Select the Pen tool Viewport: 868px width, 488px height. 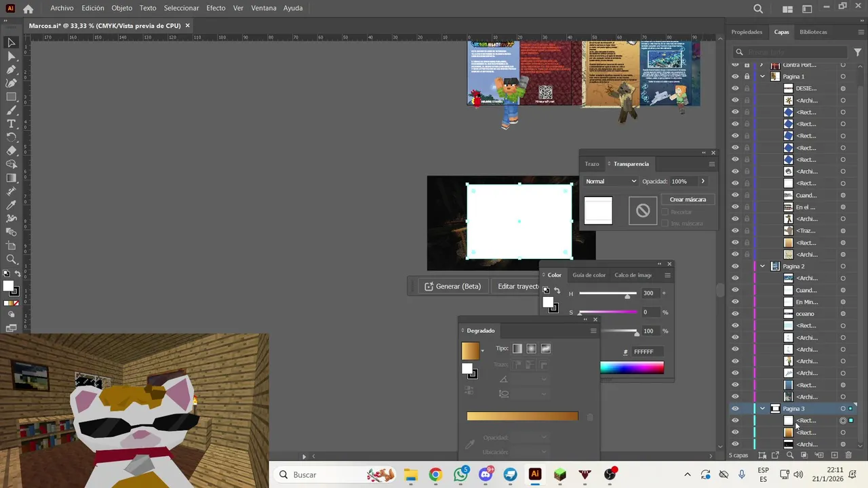(12, 69)
